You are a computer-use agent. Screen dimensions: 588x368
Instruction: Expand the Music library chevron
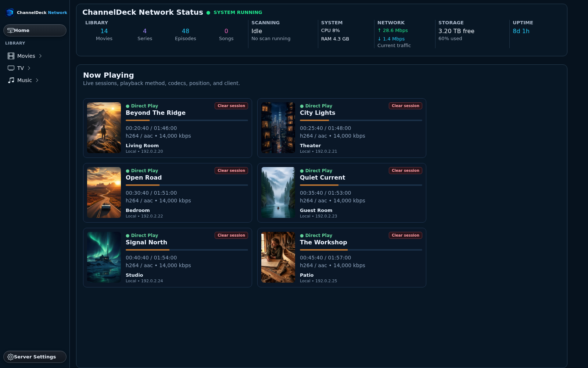click(37, 80)
